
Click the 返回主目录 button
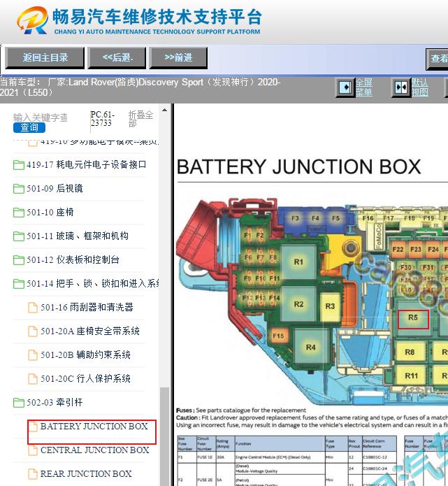[45, 57]
